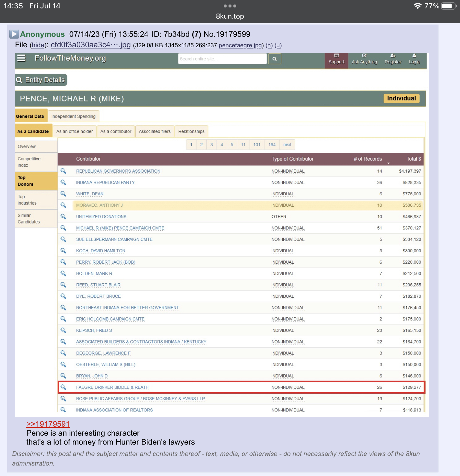Click post number No.19179599
The height and width of the screenshot is (476, 460).
tap(227, 34)
